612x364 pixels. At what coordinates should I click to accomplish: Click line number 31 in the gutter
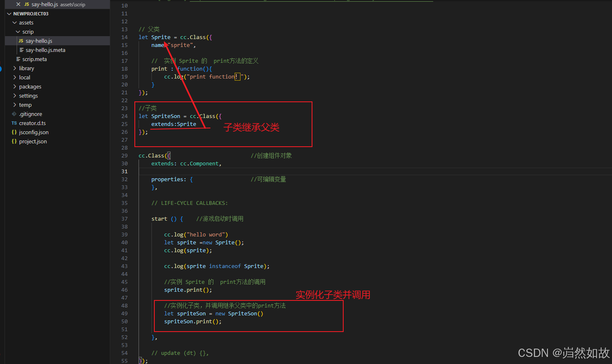[x=124, y=172]
